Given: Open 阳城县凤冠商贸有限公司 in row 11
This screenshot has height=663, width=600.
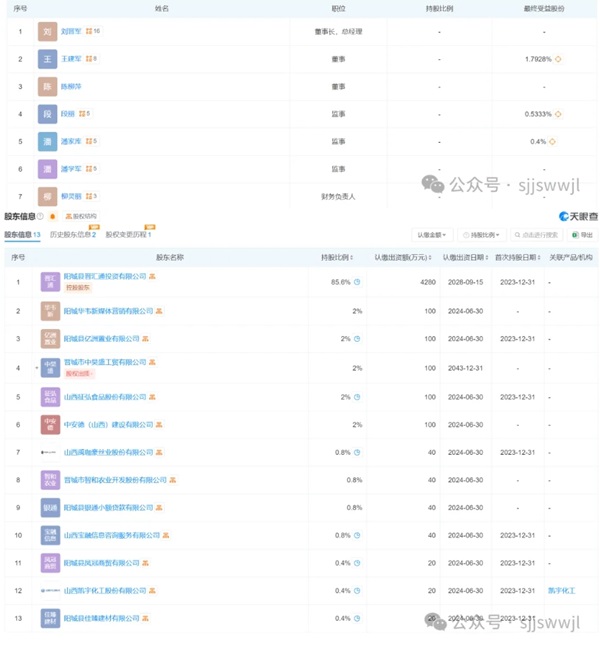Looking at the screenshot, I should point(101,563).
